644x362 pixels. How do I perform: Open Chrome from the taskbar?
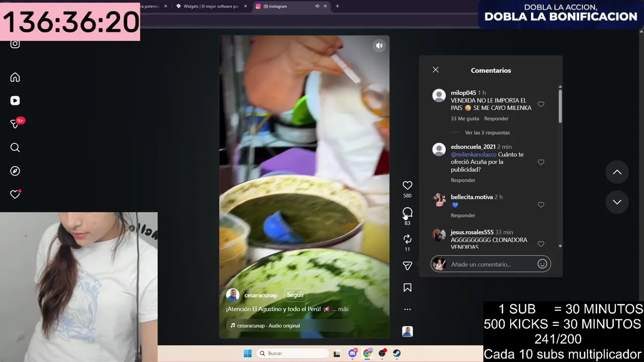click(x=367, y=353)
